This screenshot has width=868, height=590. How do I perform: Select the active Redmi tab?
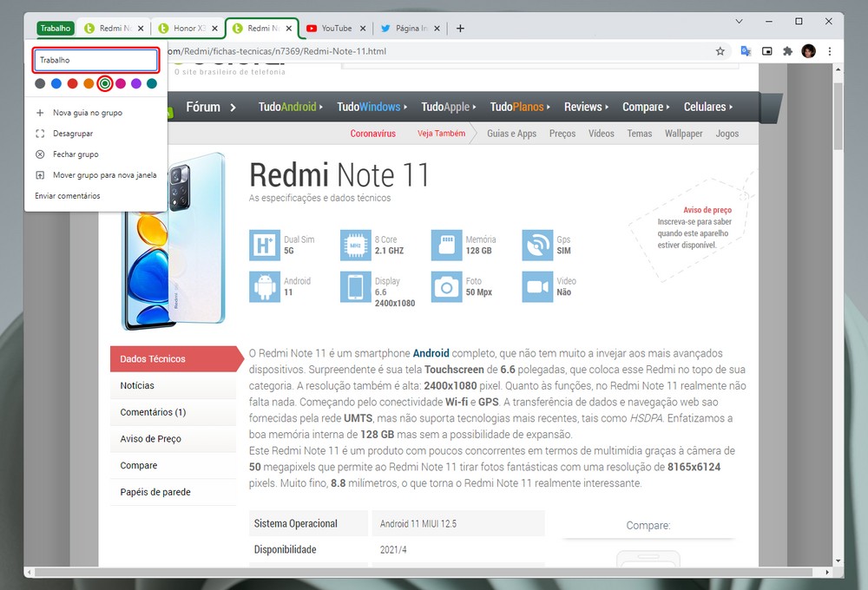click(262, 29)
